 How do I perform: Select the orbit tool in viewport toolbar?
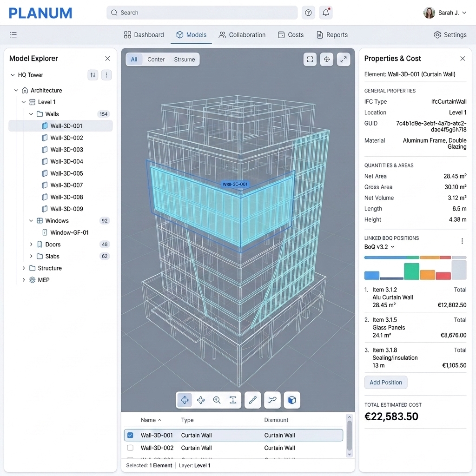[x=185, y=400]
